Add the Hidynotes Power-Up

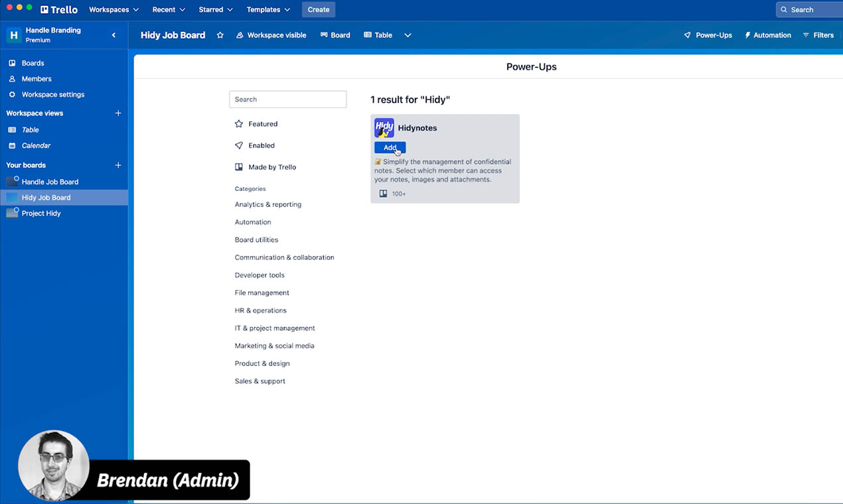(389, 147)
